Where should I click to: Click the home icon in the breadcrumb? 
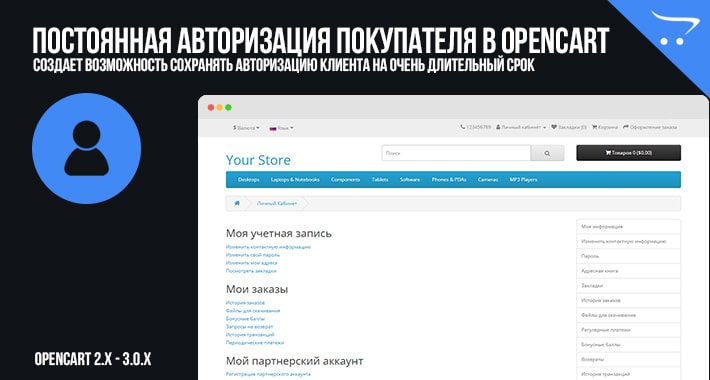coord(237,203)
